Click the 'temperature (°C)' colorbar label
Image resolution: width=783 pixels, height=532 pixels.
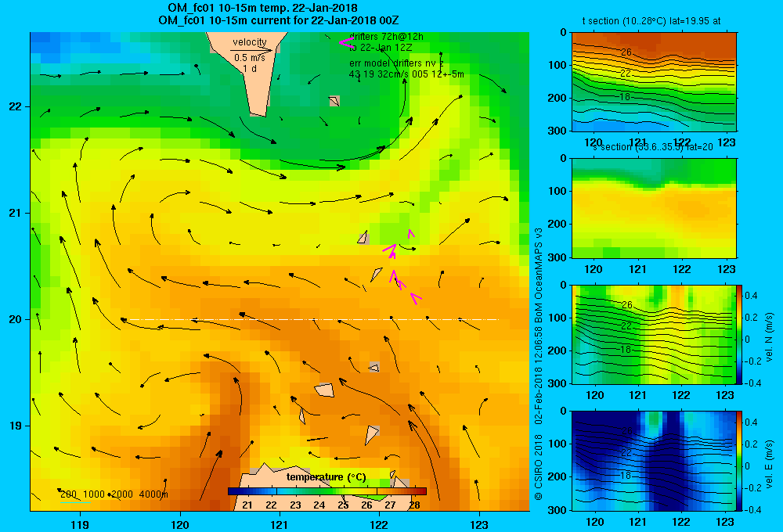pyautogui.click(x=326, y=477)
